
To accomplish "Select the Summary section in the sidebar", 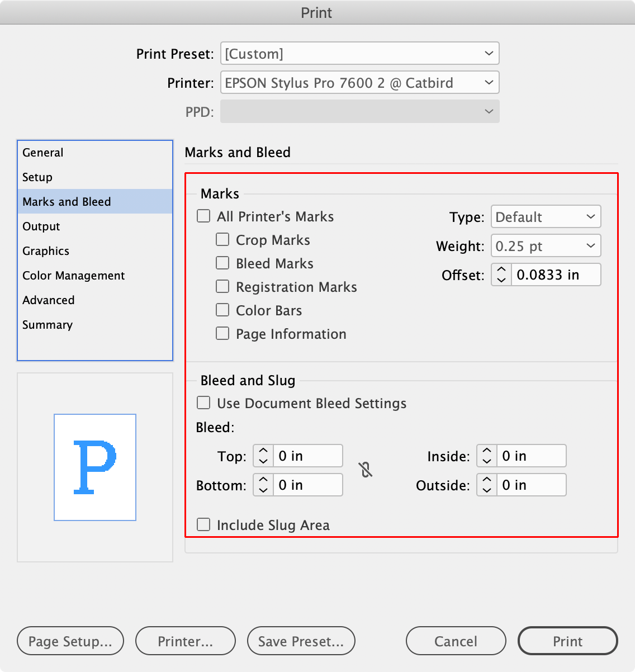I will [48, 325].
